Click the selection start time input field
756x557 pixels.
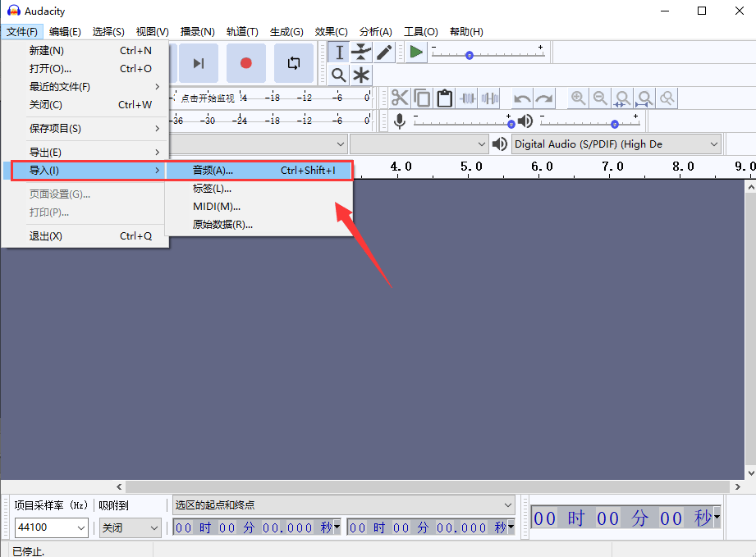point(254,527)
